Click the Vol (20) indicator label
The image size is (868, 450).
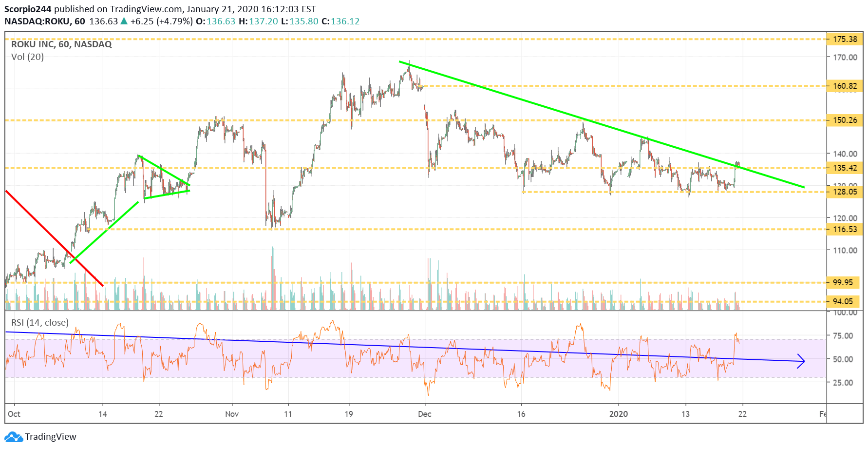pyautogui.click(x=27, y=57)
